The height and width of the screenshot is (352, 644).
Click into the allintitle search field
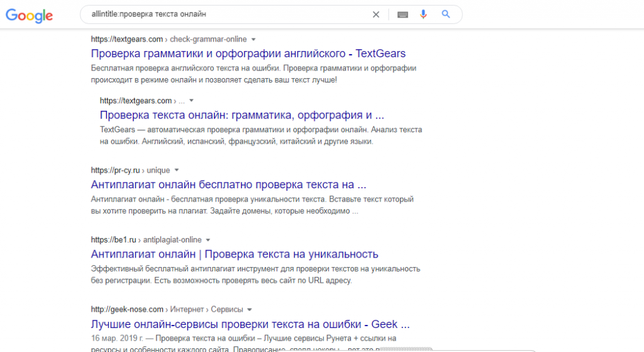pos(226,14)
